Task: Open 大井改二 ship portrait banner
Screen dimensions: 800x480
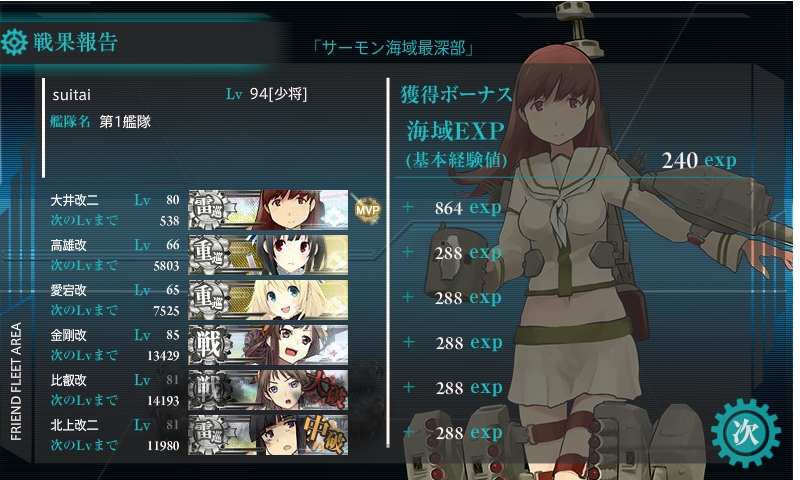Action: 268,210
